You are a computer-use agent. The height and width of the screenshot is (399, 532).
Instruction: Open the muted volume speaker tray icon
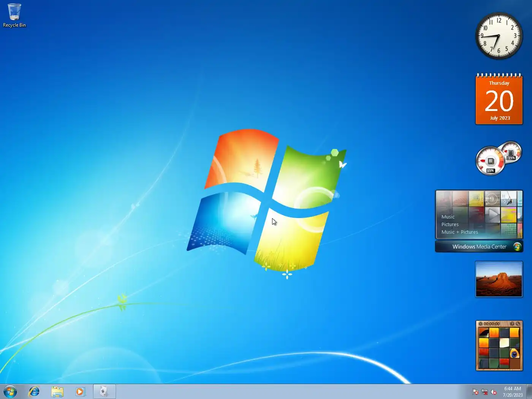tap(494, 392)
